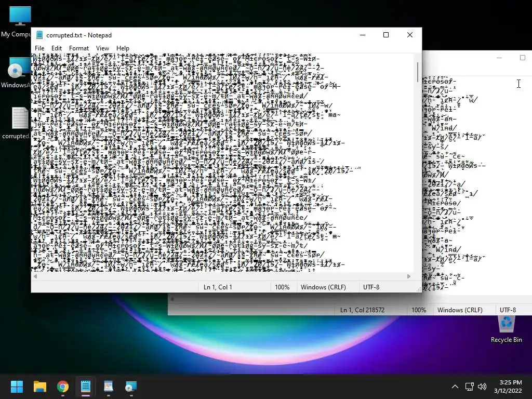The image size is (532, 399).
Task: Open the Format menu in Notepad
Action: 79,48
